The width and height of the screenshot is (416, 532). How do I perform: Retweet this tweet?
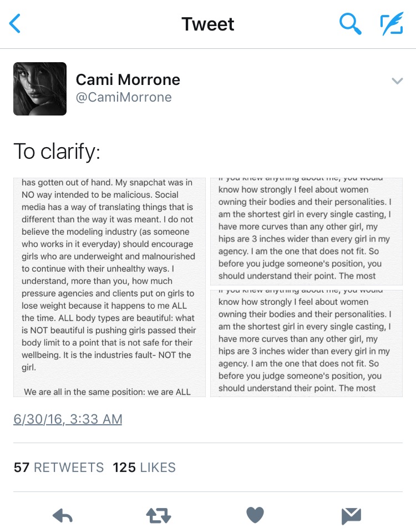point(158,516)
